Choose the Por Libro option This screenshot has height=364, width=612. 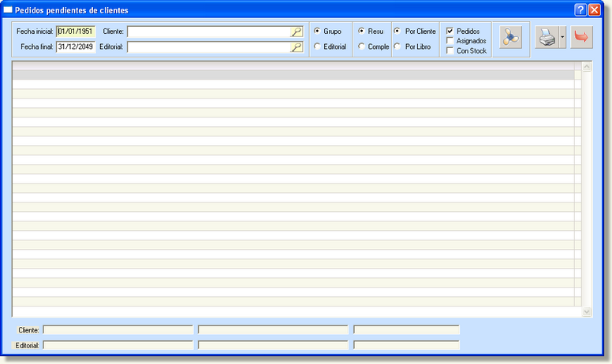[x=397, y=46]
